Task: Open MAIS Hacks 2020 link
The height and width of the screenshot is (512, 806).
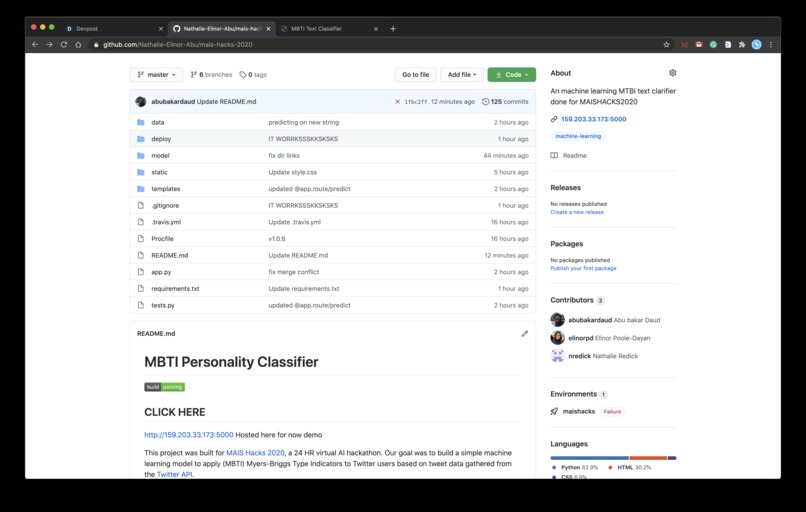Action: pos(255,453)
